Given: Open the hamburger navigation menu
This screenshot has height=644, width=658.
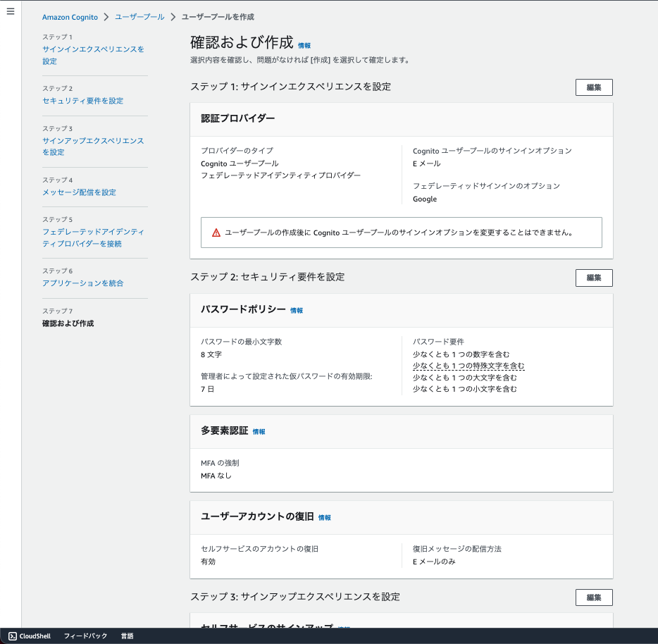Looking at the screenshot, I should 11,11.
